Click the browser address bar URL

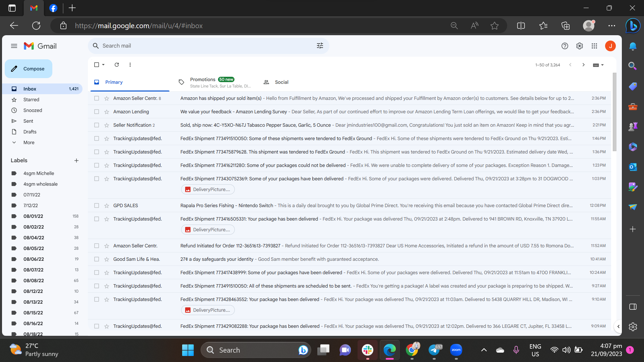[139, 26]
